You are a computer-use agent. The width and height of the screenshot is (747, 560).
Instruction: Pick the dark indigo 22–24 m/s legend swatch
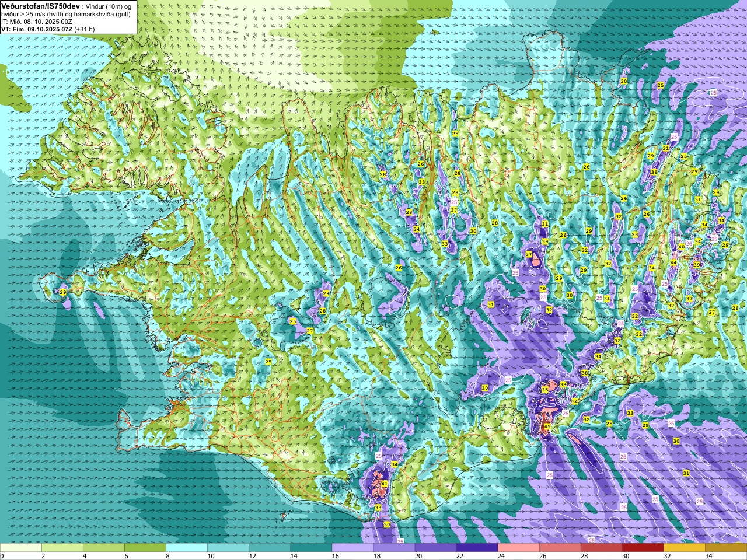477,548
